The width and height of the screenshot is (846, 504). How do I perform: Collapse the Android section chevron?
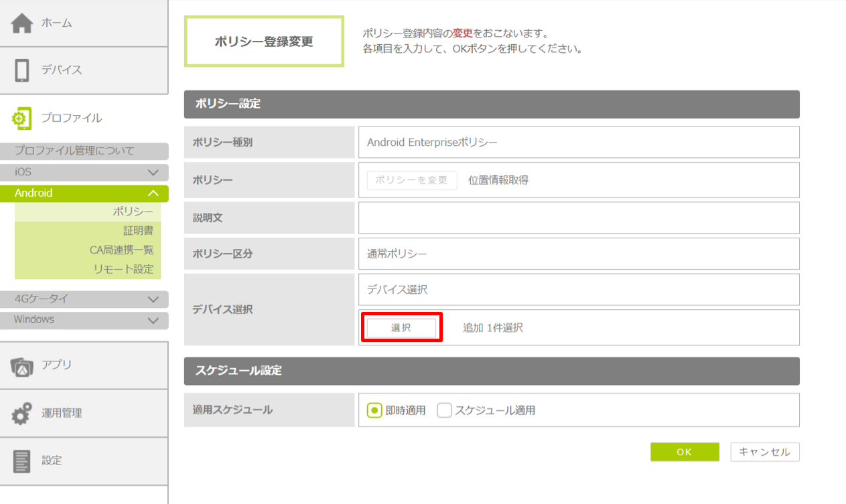153,193
